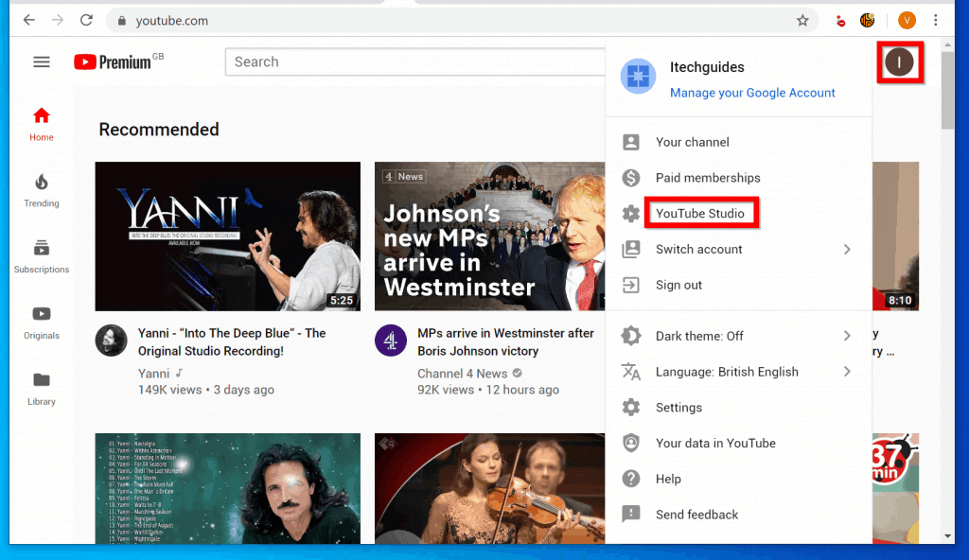Open Language: British English menu entry
969x560 pixels.
pos(738,372)
